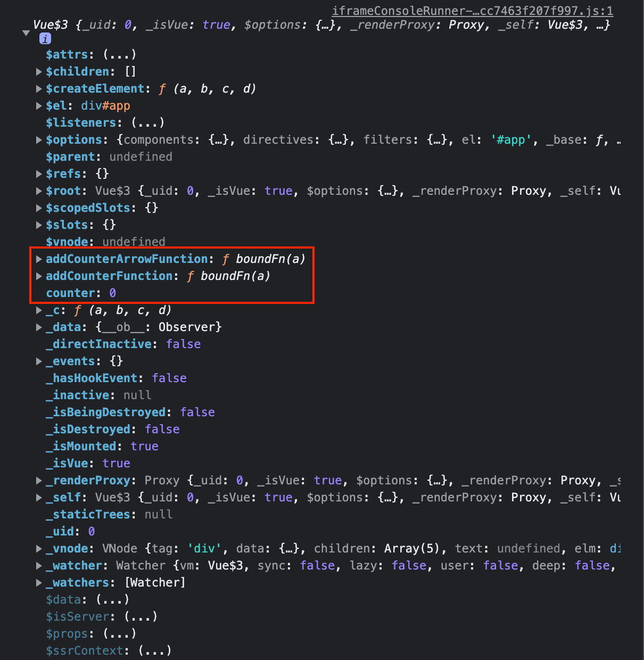The image size is (644, 660).
Task: Invoke the $attrs getter (...)
Action: [x=120, y=54]
